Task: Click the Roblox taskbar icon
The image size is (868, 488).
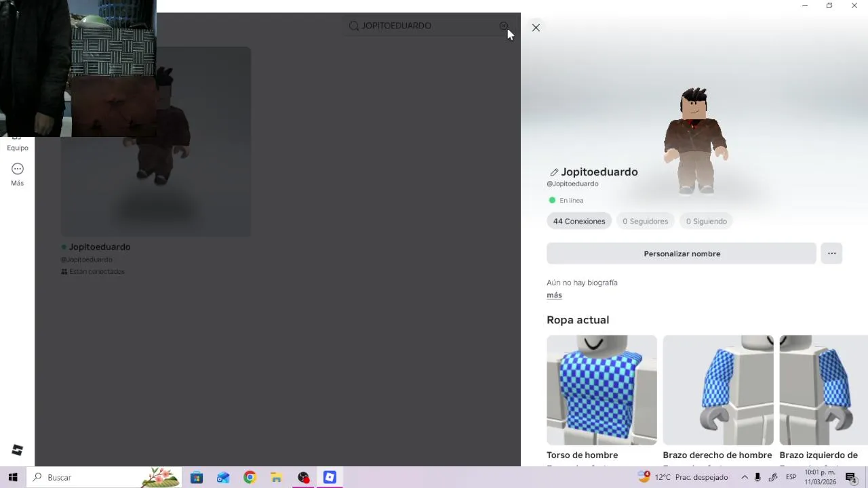Action: point(330,477)
